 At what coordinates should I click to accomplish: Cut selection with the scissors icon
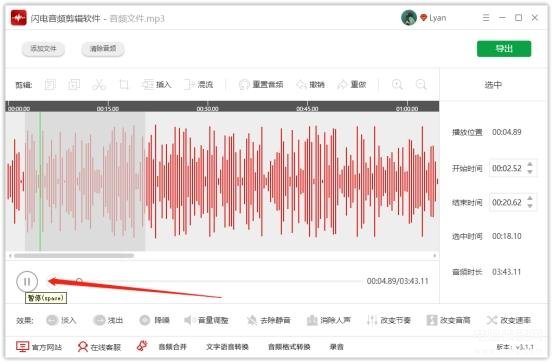click(x=99, y=85)
